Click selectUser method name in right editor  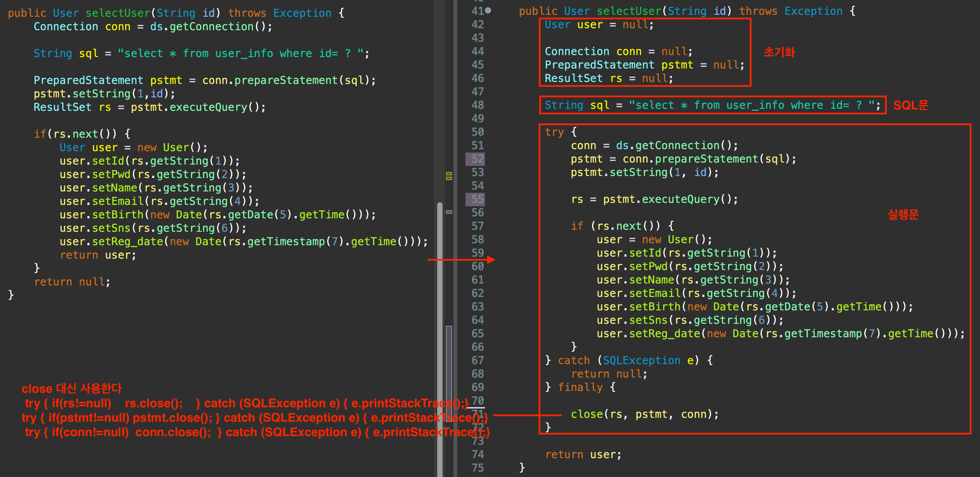click(629, 11)
